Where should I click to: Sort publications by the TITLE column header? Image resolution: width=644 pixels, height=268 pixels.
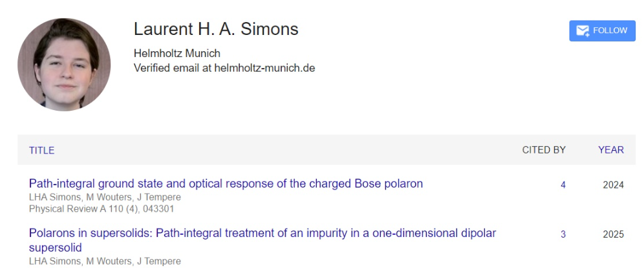click(41, 150)
